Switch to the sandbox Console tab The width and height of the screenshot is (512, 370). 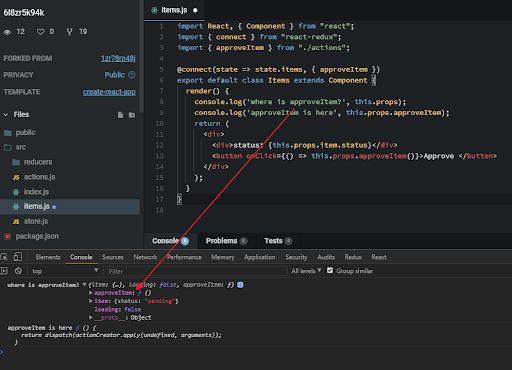(170, 241)
